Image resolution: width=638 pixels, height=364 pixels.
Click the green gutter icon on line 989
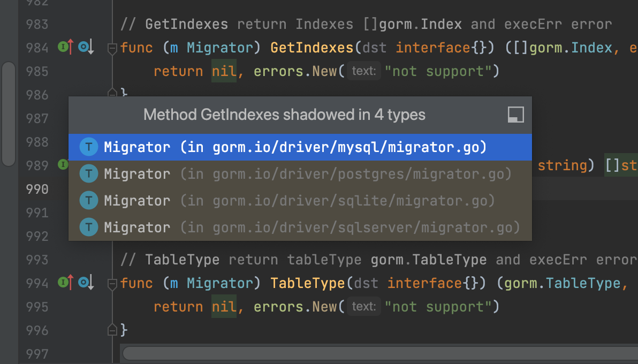[63, 165]
